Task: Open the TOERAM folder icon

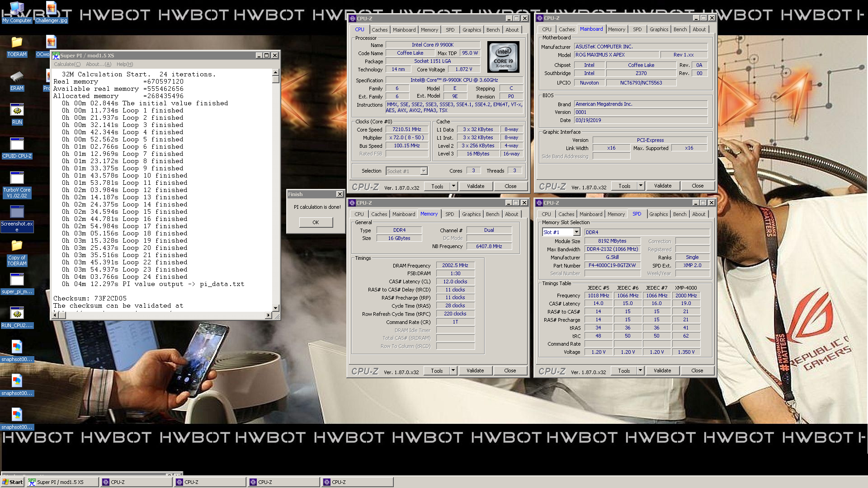Action: [17, 47]
